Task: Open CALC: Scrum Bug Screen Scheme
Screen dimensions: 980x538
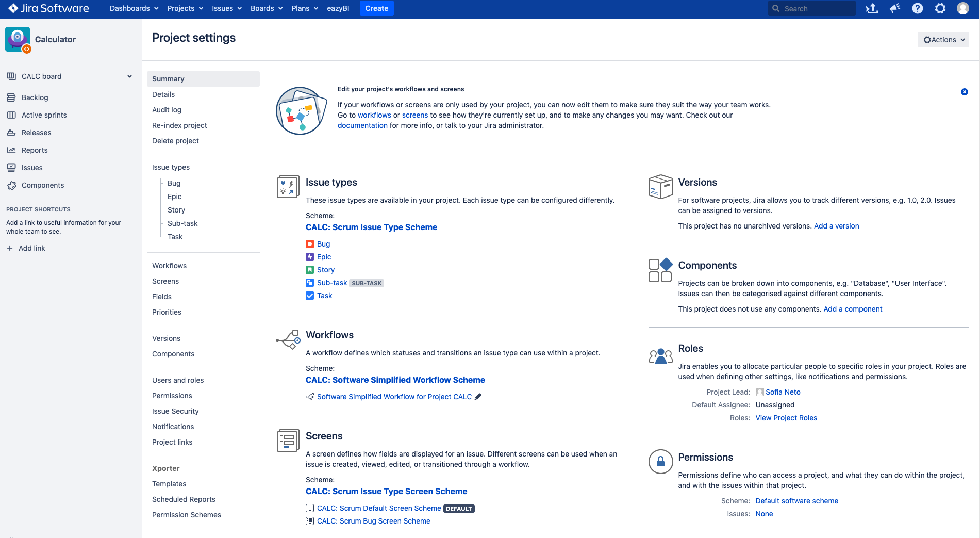Action: coord(373,521)
